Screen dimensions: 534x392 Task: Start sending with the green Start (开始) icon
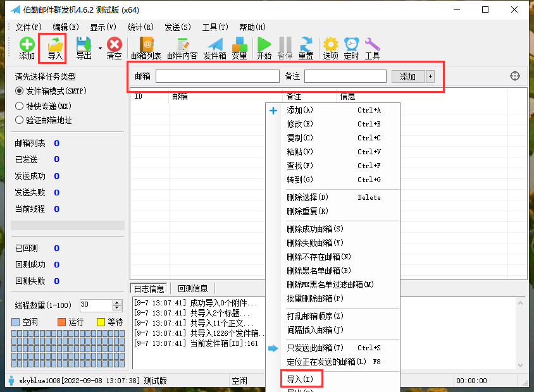[x=264, y=48]
